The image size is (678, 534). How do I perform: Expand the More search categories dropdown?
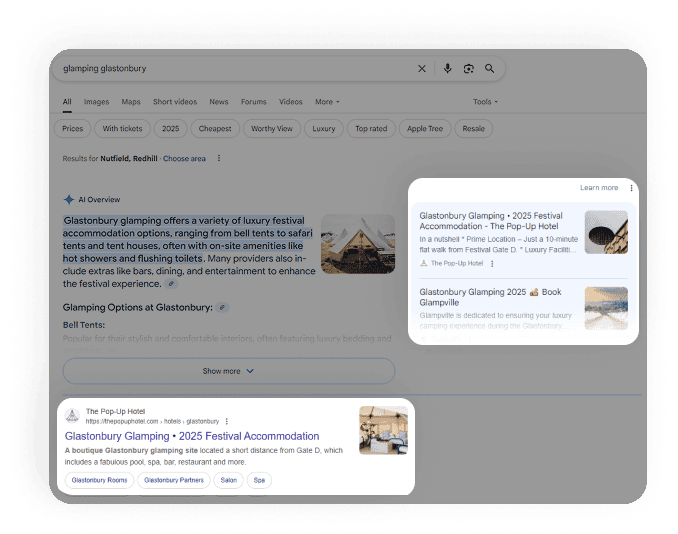pos(327,102)
